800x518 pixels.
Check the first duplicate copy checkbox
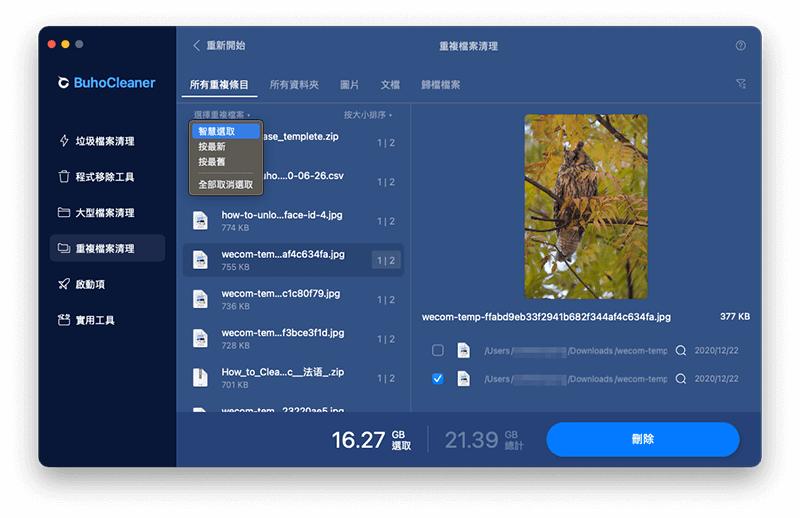pos(438,350)
